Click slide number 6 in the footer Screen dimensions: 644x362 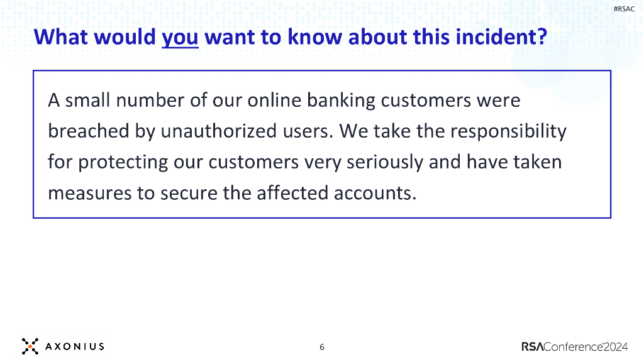tap(322, 347)
